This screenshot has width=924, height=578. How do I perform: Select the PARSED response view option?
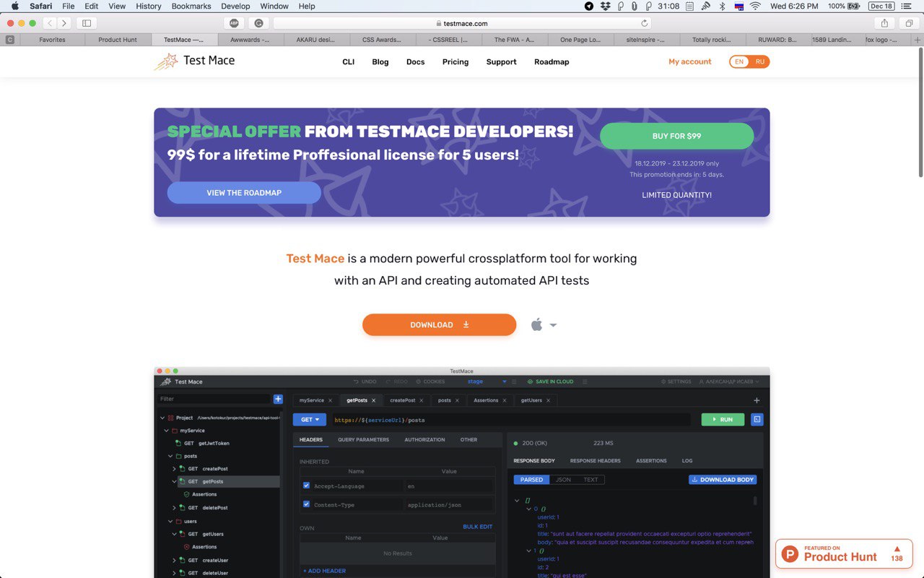click(x=531, y=480)
